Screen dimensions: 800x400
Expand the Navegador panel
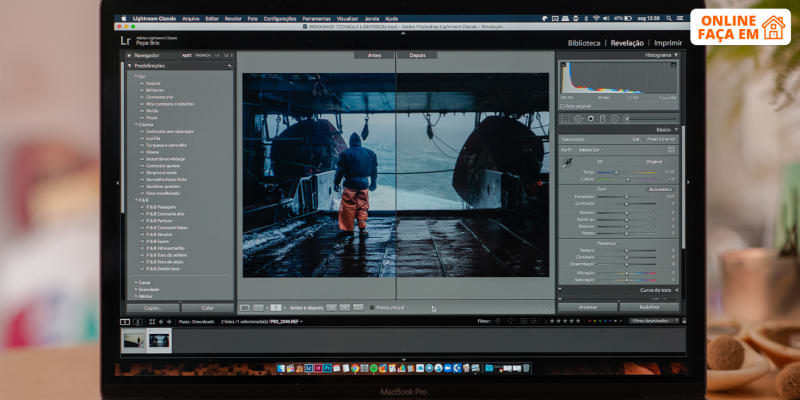pos(130,55)
